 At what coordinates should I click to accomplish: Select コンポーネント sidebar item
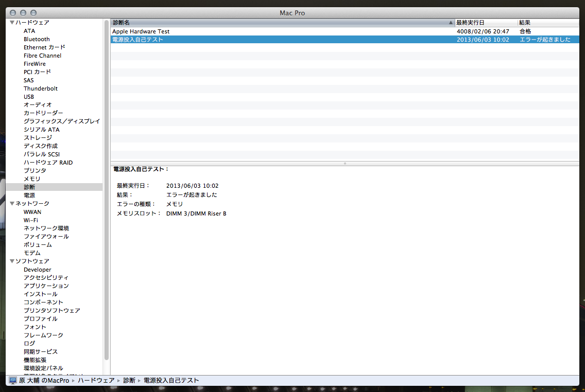(x=43, y=302)
